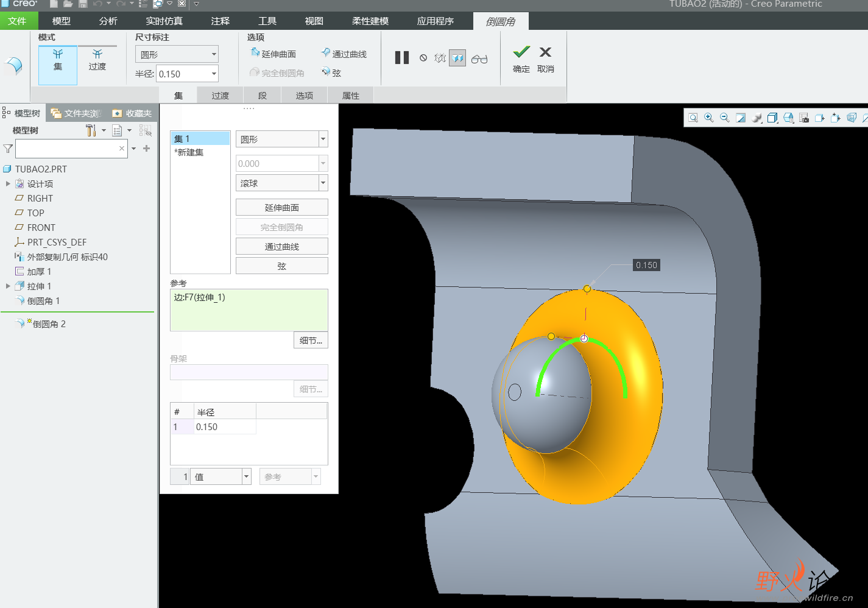Click the panel 通过曲线 button

coord(282,246)
